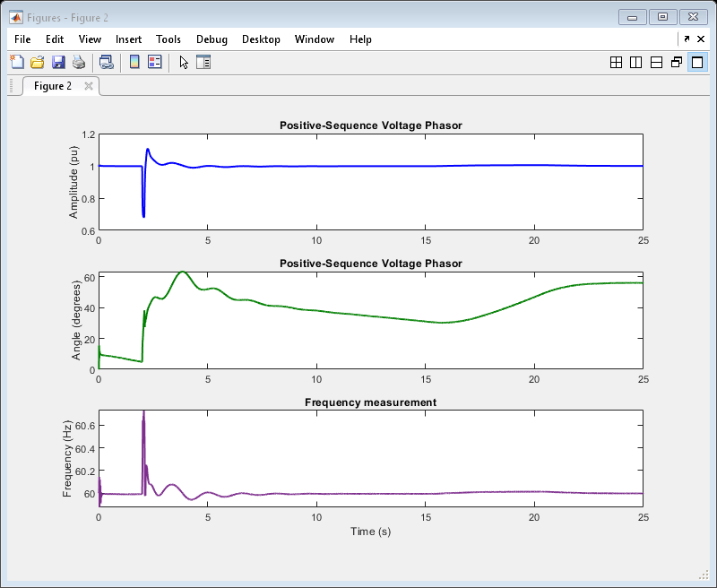Image resolution: width=717 pixels, height=588 pixels.
Task: Insert legend using the toolbar icon
Action: 155,62
